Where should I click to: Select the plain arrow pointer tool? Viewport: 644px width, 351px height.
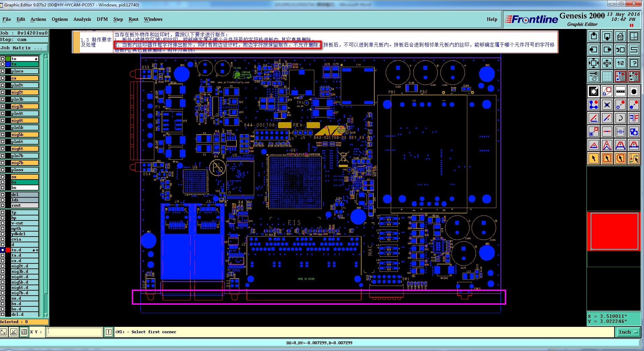[x=594, y=158]
